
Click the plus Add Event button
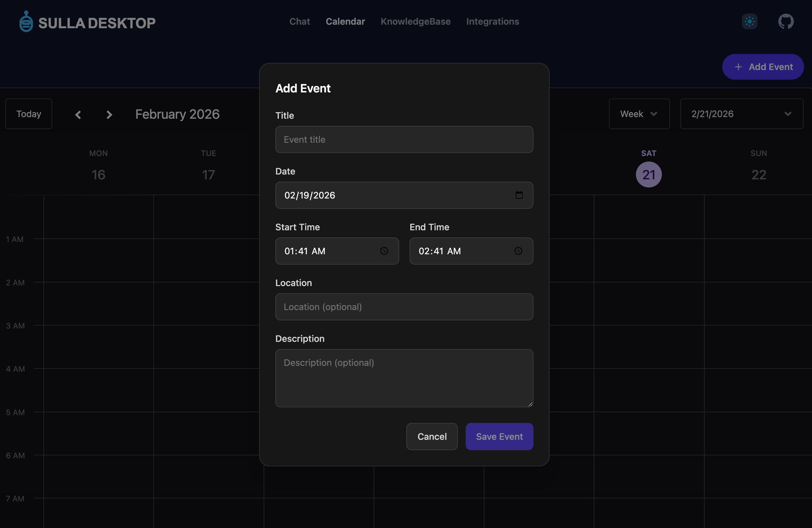pyautogui.click(x=763, y=67)
